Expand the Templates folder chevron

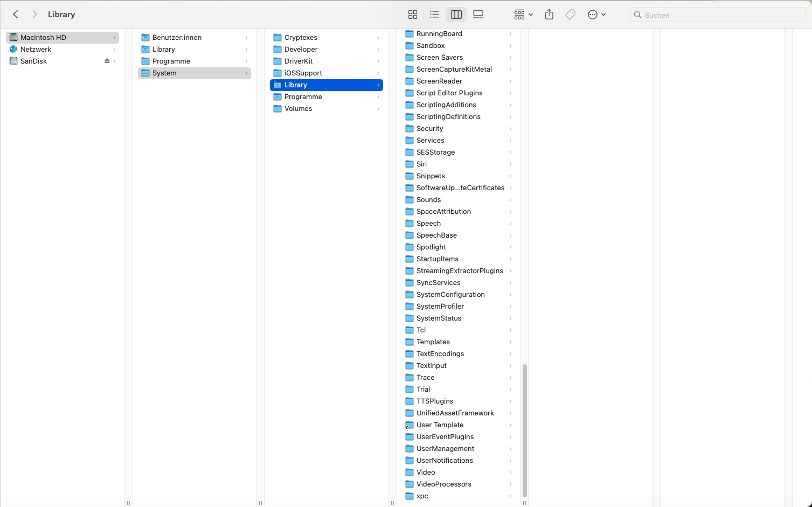[510, 342]
